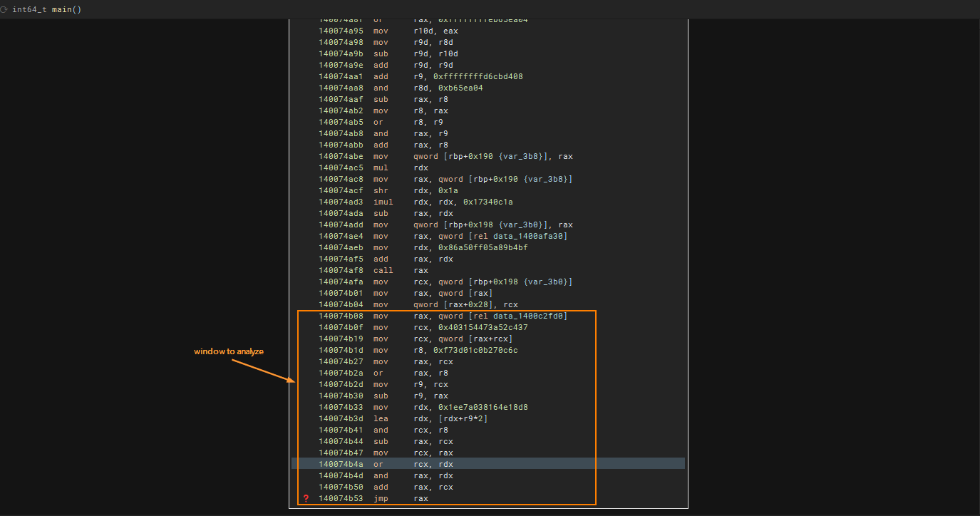The height and width of the screenshot is (516, 980).
Task: Open the data_1400afa30 reference link
Action: 530,236
